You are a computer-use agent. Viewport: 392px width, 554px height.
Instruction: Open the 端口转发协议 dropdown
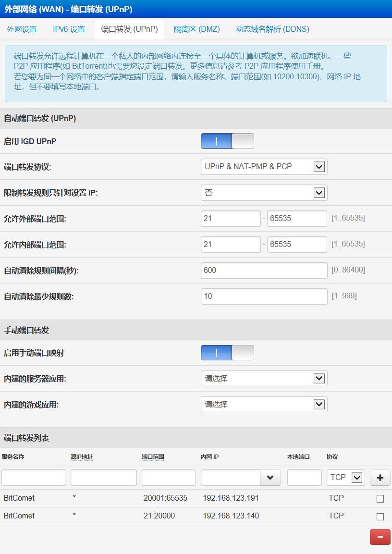(264, 167)
